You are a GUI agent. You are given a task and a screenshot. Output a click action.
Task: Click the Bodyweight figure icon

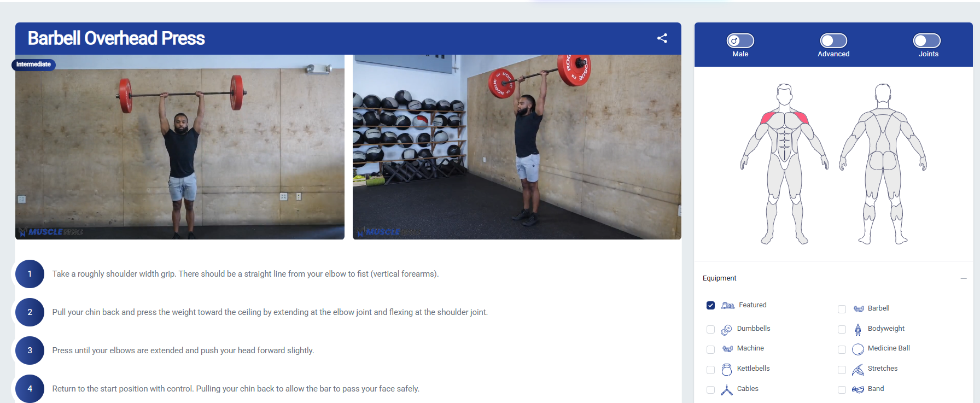click(858, 329)
